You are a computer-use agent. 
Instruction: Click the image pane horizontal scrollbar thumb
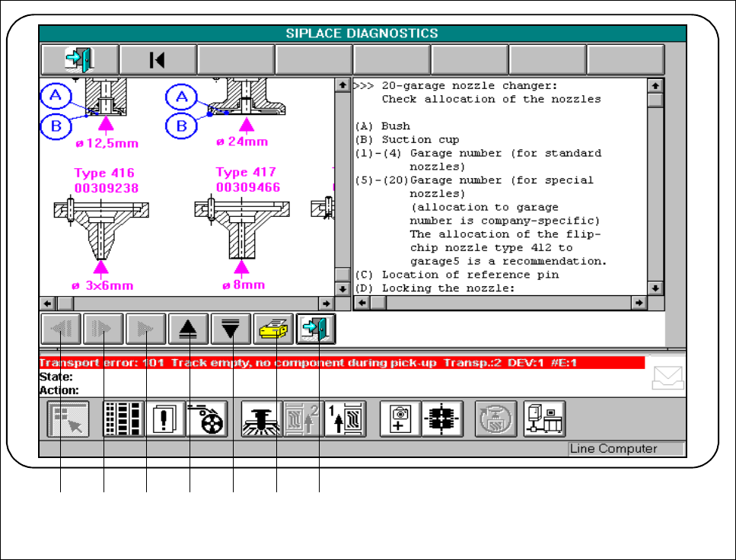click(x=64, y=304)
